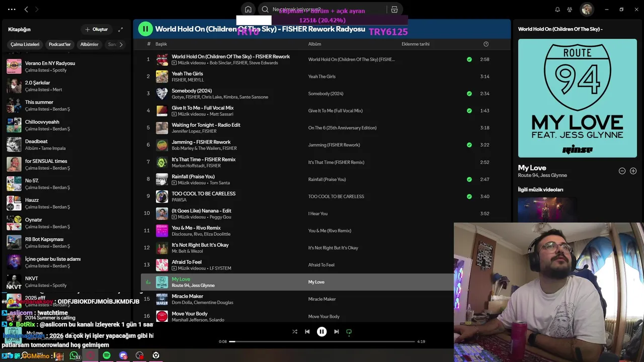Sort by the Eklenme tarihi column
This screenshot has height=362, width=644.
(x=416, y=44)
